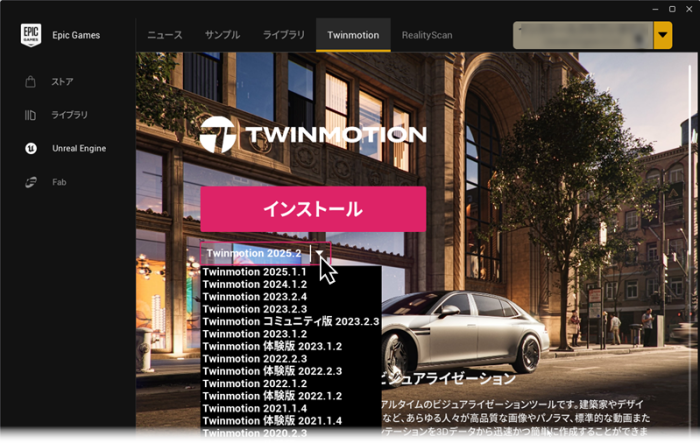700x443 pixels.
Task: Click the Epic Games logo icon
Action: click(x=30, y=35)
